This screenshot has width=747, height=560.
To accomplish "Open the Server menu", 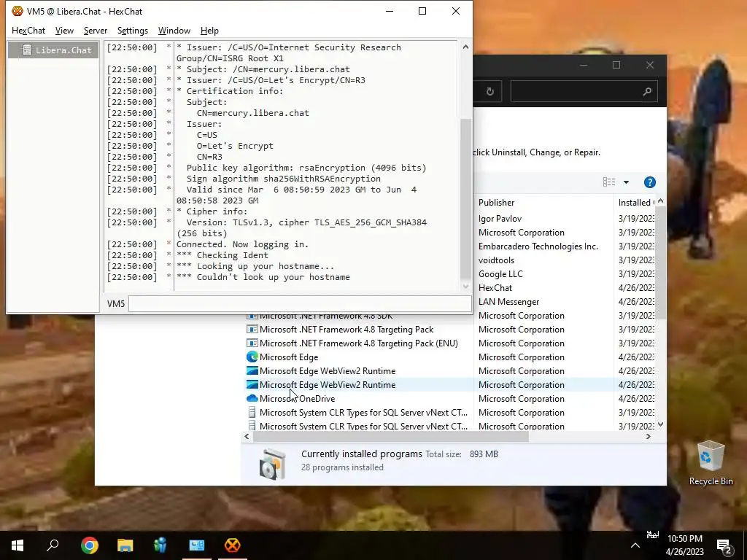I will click(x=96, y=31).
